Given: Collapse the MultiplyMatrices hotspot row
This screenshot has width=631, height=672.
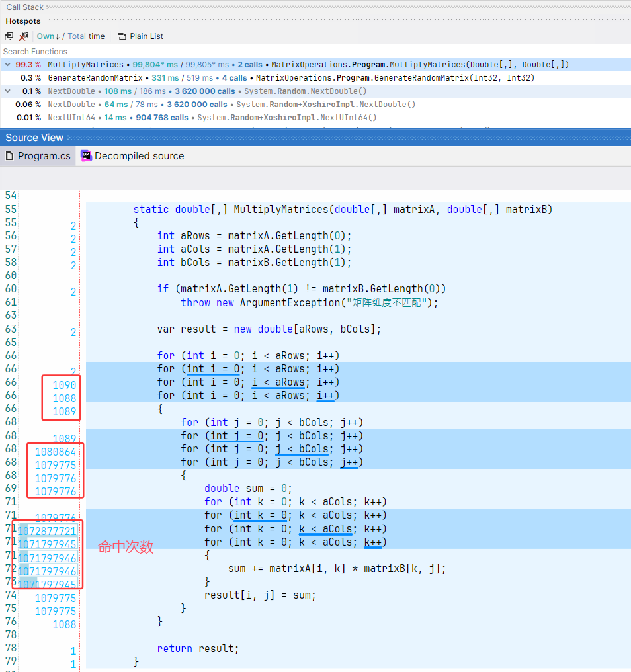Looking at the screenshot, I should coord(7,65).
